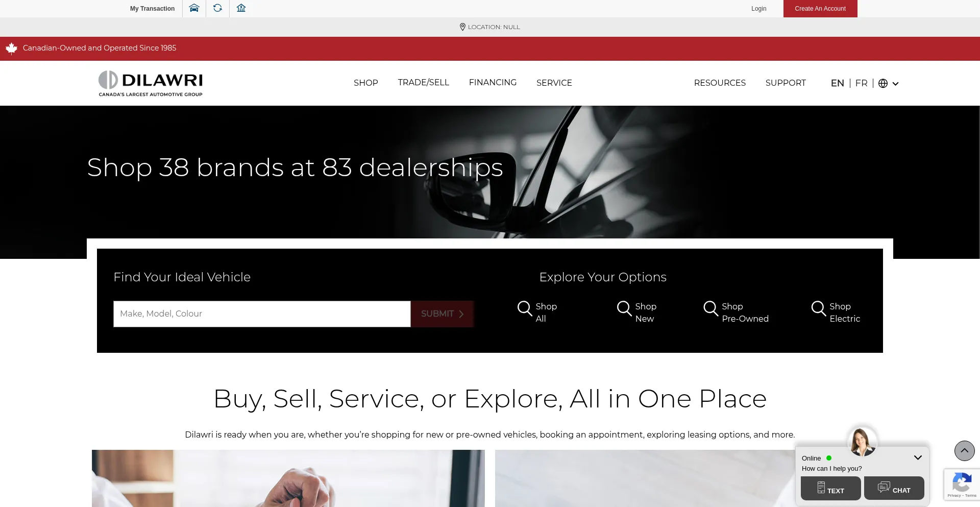Click the reCAPTCHA badge icon
The image size is (980, 507).
click(962, 484)
